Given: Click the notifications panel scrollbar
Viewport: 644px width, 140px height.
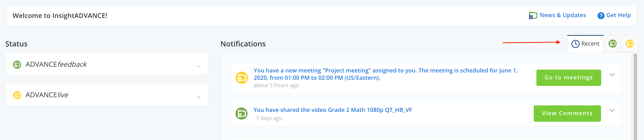Looking at the screenshot, I should pyautogui.click(x=635, y=96).
